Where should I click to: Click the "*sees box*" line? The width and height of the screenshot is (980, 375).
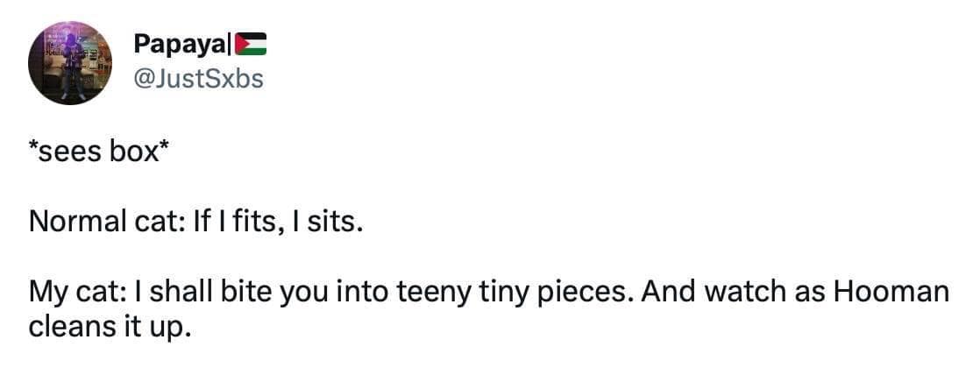coord(97,152)
